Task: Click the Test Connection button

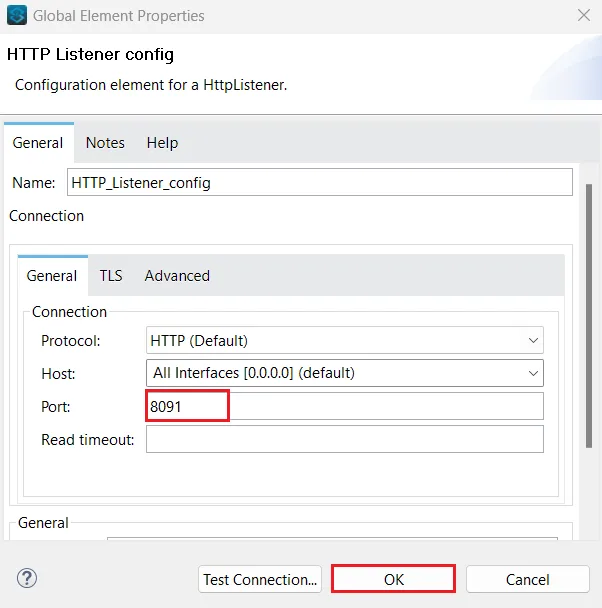Action: [x=260, y=579]
